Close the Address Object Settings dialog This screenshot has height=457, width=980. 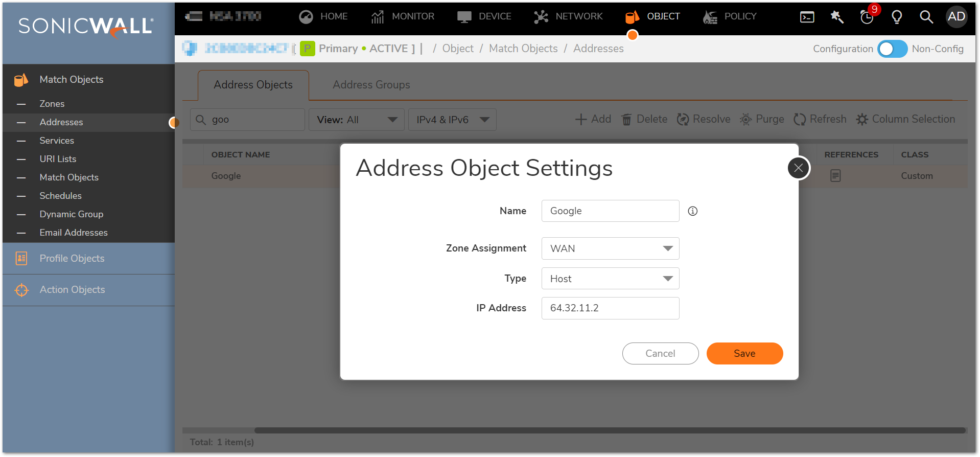pyautogui.click(x=799, y=168)
